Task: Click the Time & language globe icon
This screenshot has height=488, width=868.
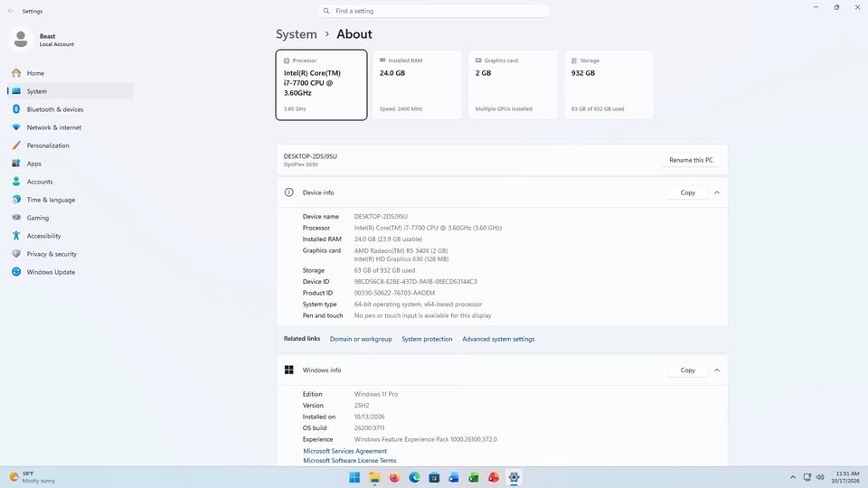Action: click(x=16, y=200)
